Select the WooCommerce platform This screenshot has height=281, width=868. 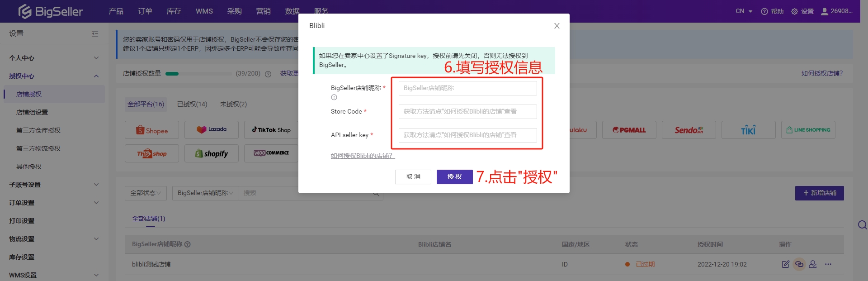[271, 153]
